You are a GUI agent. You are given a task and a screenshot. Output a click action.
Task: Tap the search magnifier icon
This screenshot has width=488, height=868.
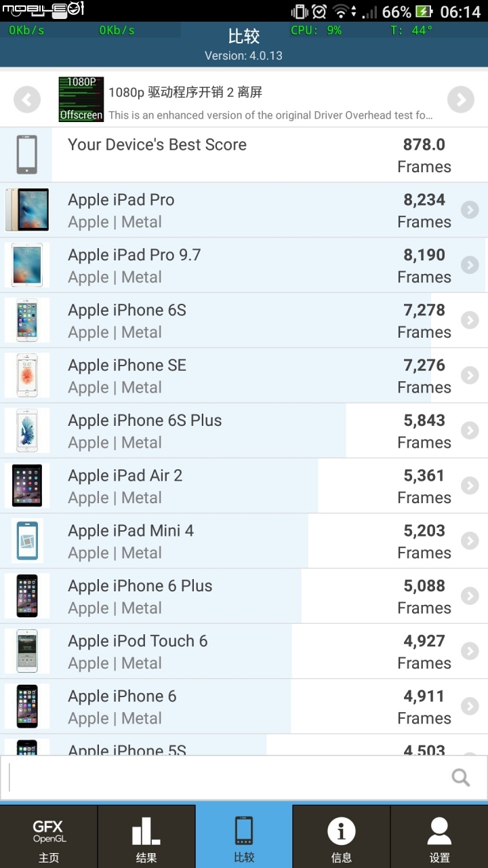[461, 777]
